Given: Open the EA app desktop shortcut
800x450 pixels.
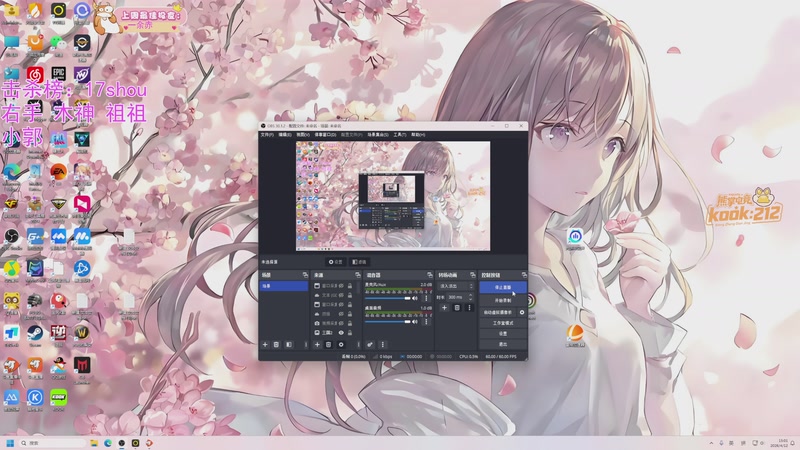Looking at the screenshot, I should 58,172.
